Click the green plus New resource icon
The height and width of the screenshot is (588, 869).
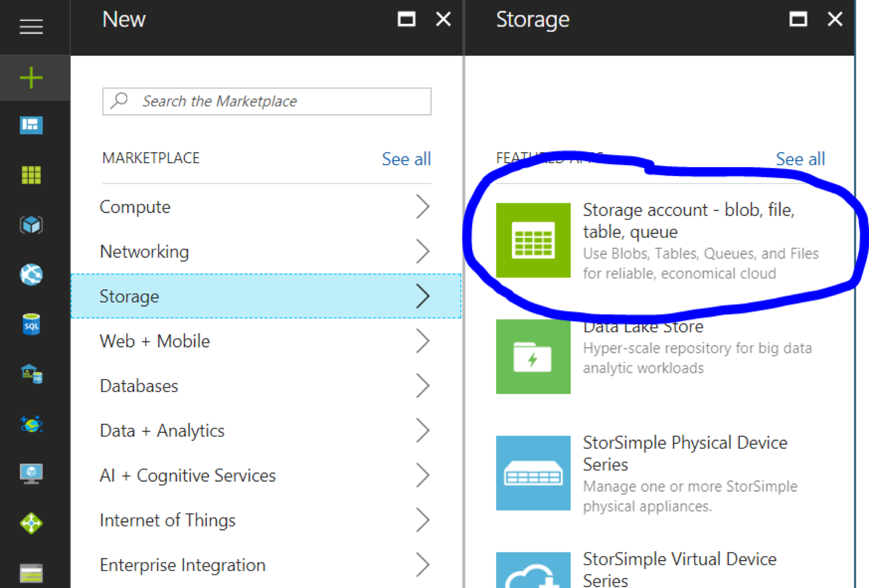click(31, 77)
